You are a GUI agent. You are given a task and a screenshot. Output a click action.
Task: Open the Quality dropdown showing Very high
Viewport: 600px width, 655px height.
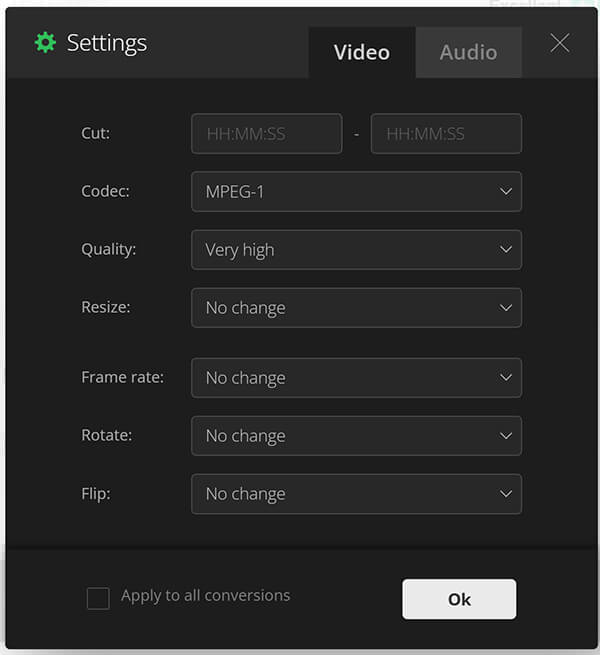[x=356, y=249]
